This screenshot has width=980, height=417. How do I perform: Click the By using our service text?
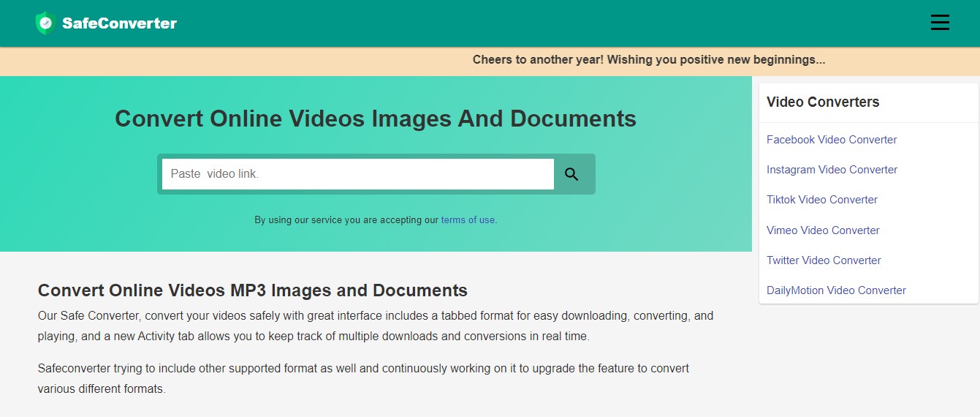pos(346,219)
